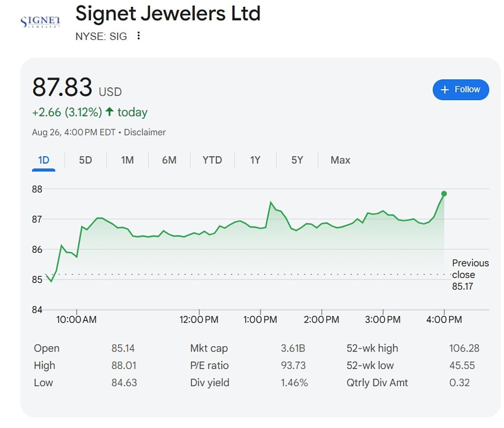The width and height of the screenshot is (504, 428).
Task: Switch to the YTD chart tab
Action: pyautogui.click(x=212, y=160)
